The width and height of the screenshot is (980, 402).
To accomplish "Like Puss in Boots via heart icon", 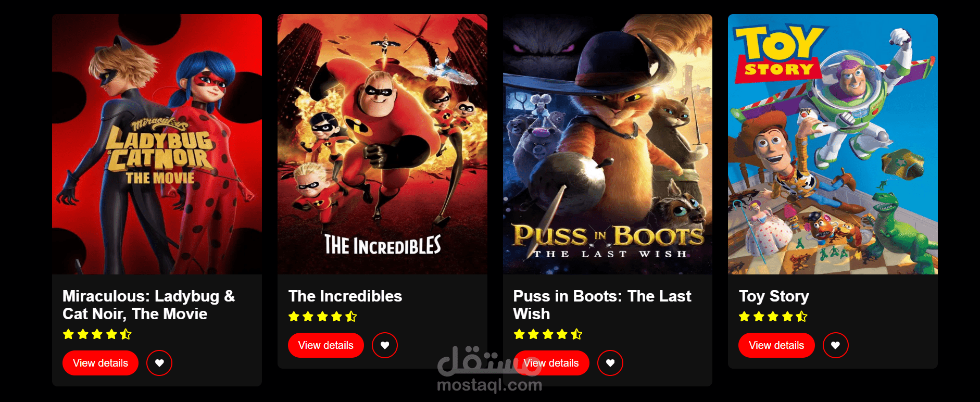I will [610, 363].
